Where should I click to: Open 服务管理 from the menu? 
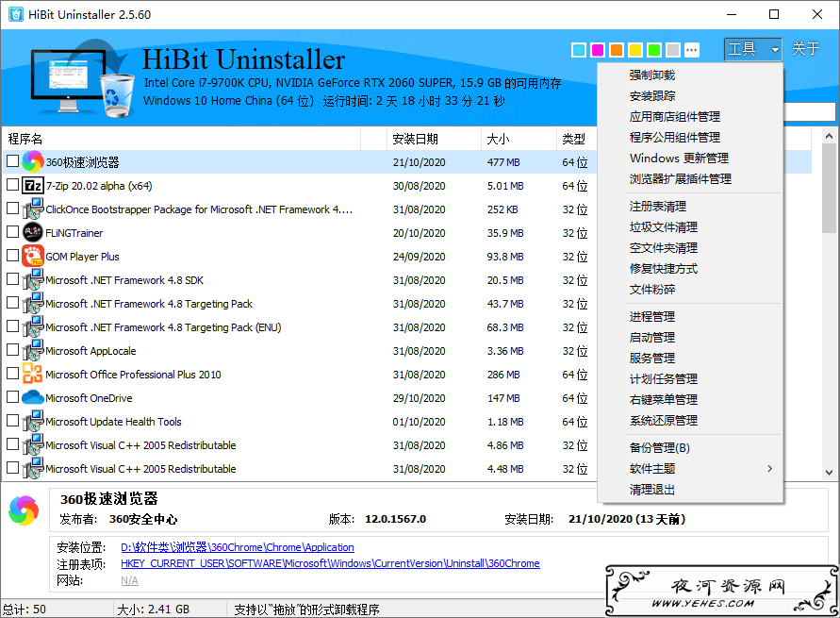point(652,358)
